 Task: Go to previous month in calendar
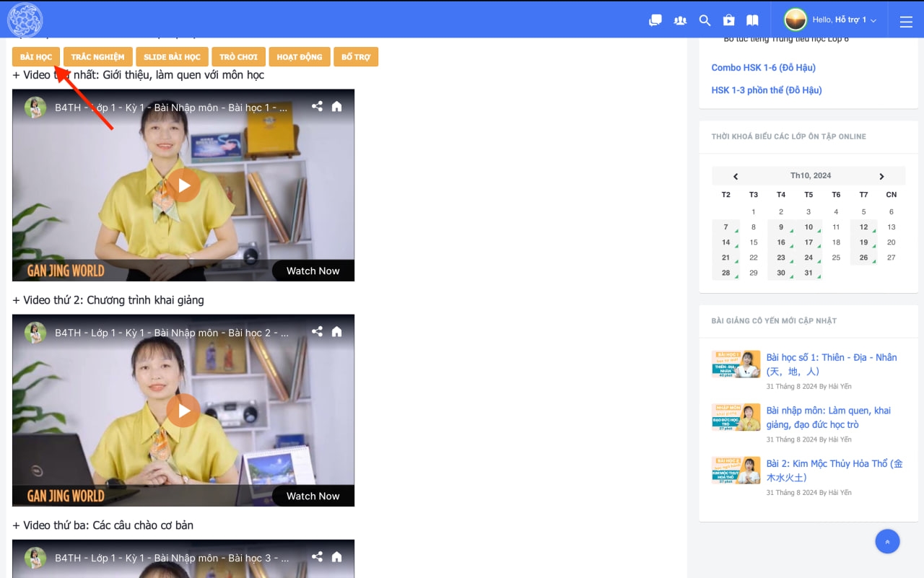(x=736, y=176)
